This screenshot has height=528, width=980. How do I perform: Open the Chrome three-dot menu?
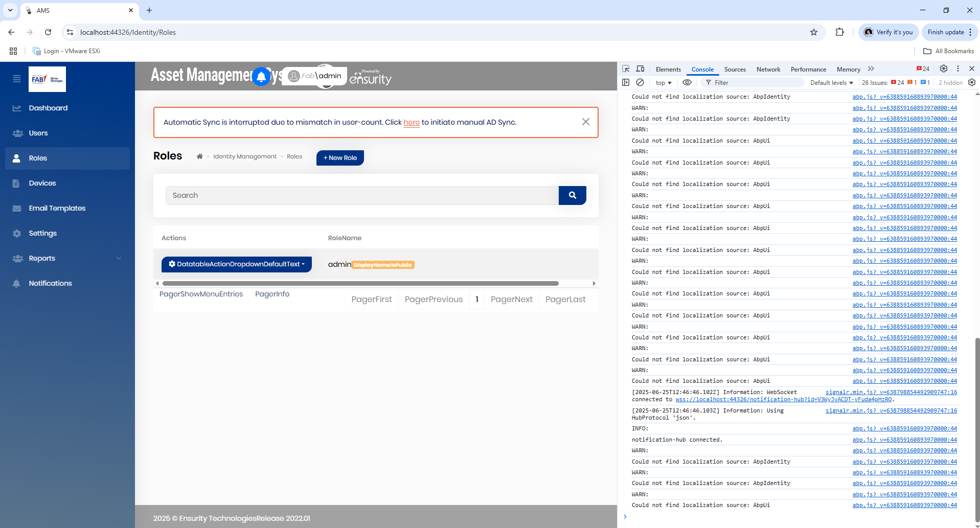tap(970, 32)
